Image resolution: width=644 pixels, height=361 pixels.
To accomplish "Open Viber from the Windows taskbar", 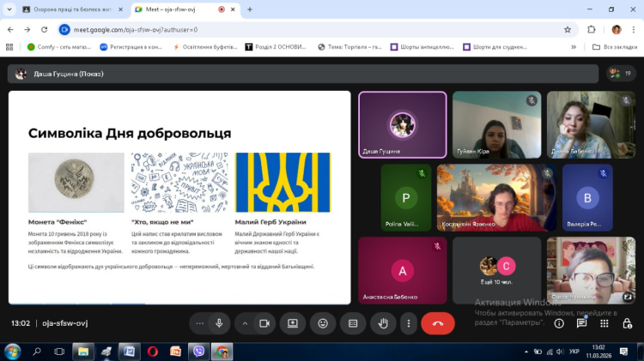I will coord(199,352).
